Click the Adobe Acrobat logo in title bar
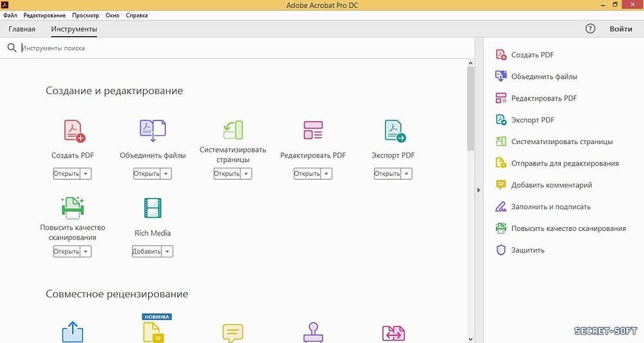Image resolution: width=644 pixels, height=343 pixels. click(x=5, y=5)
